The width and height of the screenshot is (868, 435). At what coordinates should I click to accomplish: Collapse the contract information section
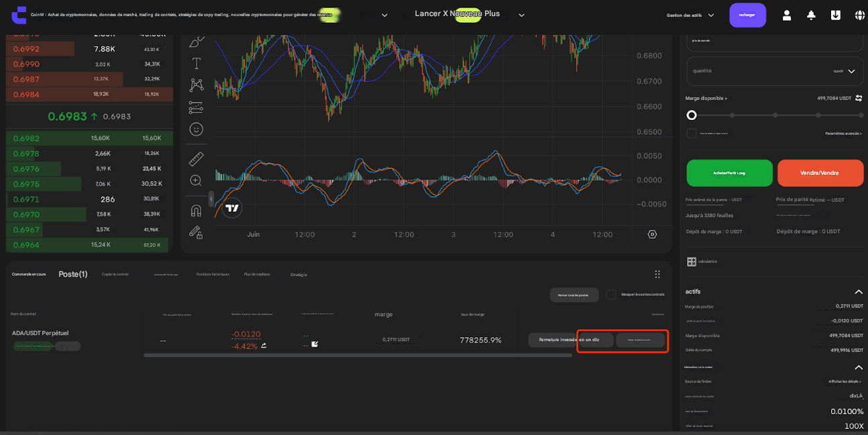pyautogui.click(x=859, y=367)
